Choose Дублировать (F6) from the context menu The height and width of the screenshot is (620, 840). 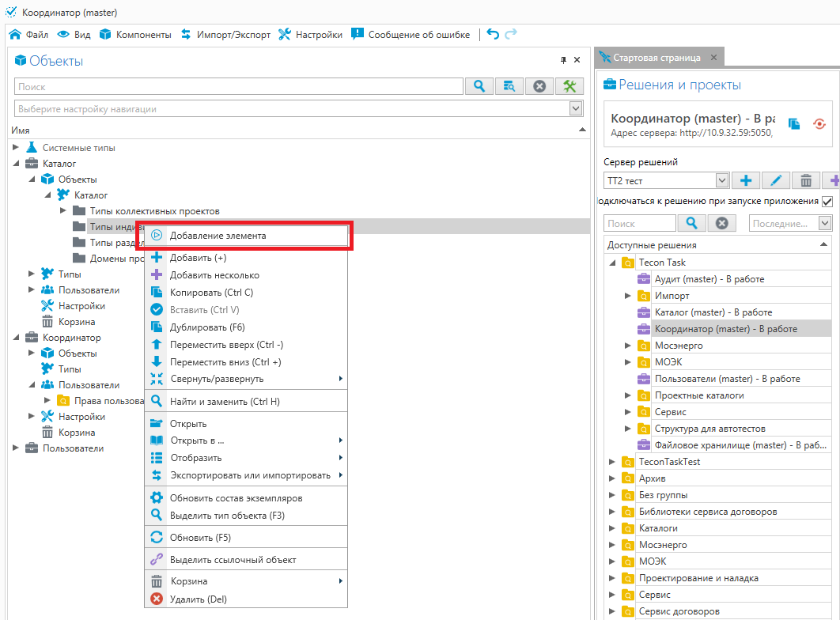click(207, 327)
